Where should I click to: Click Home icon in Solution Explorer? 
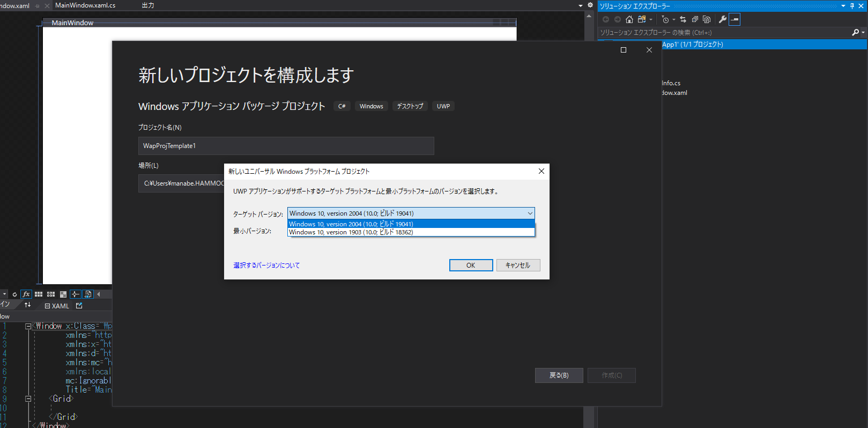pyautogui.click(x=629, y=19)
